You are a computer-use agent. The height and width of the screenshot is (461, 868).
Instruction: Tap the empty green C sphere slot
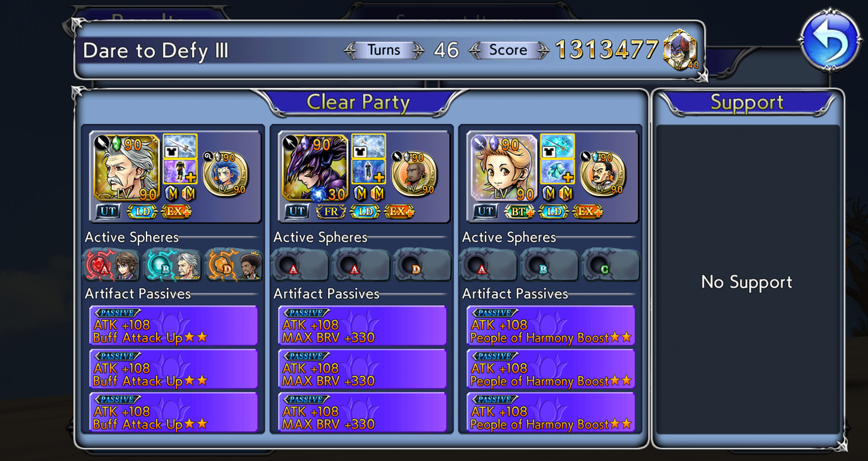[x=610, y=265]
